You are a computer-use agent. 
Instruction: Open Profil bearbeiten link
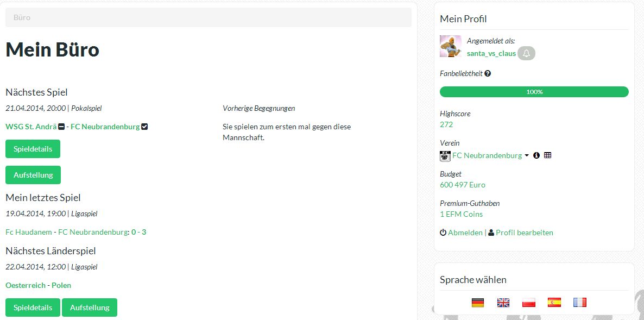coord(521,233)
